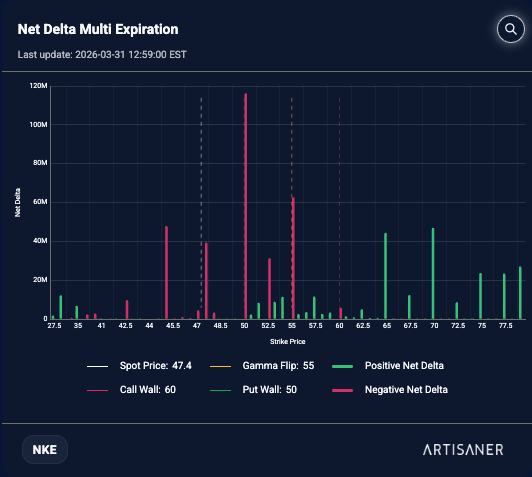Image resolution: width=532 pixels, height=477 pixels.
Task: Click the 57.5 strike axis tick
Action: pos(316,326)
